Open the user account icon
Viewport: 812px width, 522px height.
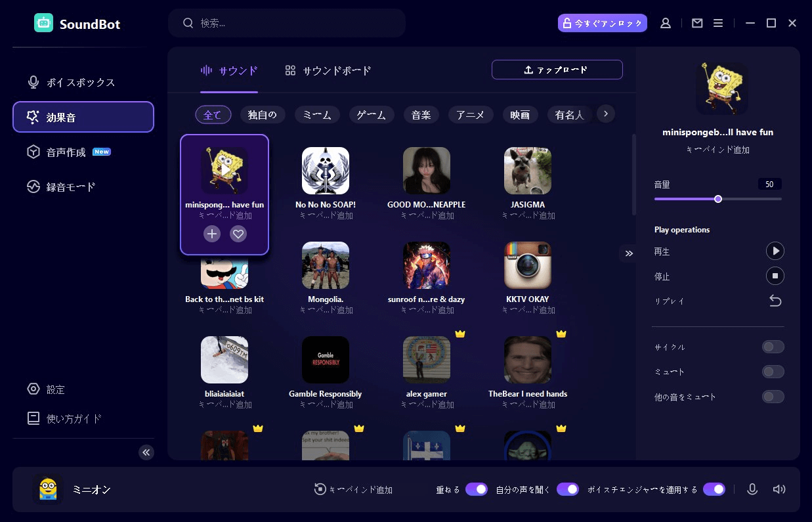pyautogui.click(x=666, y=23)
